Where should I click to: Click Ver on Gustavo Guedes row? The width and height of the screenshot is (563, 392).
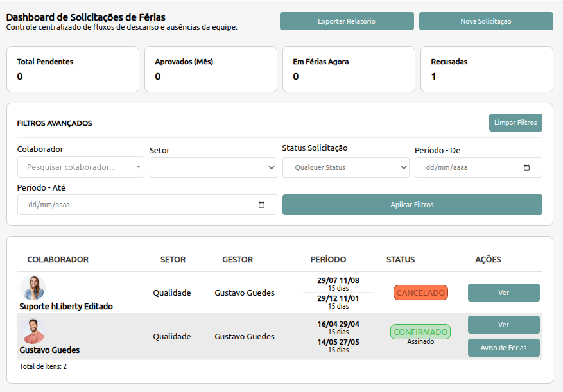click(504, 325)
